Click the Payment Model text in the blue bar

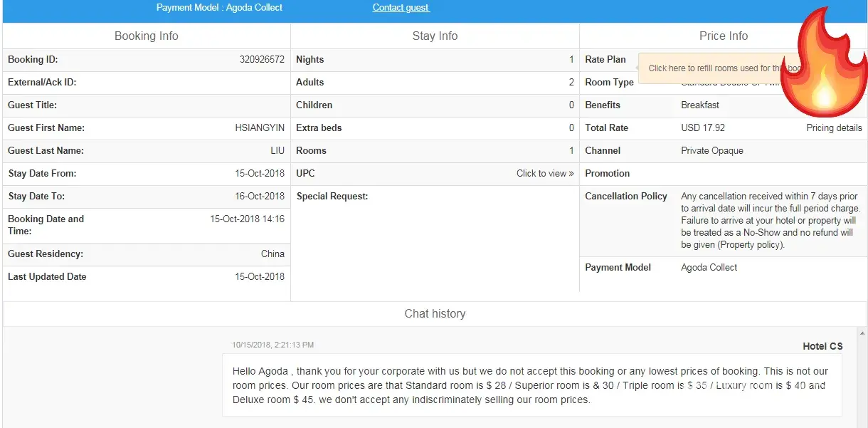coord(219,8)
